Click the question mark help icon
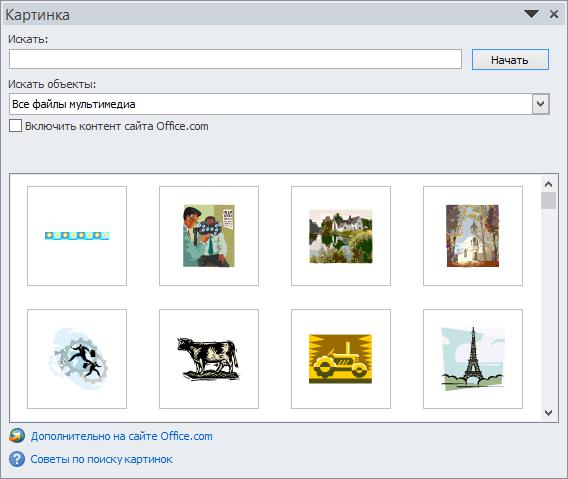568x479 pixels. tap(17, 459)
